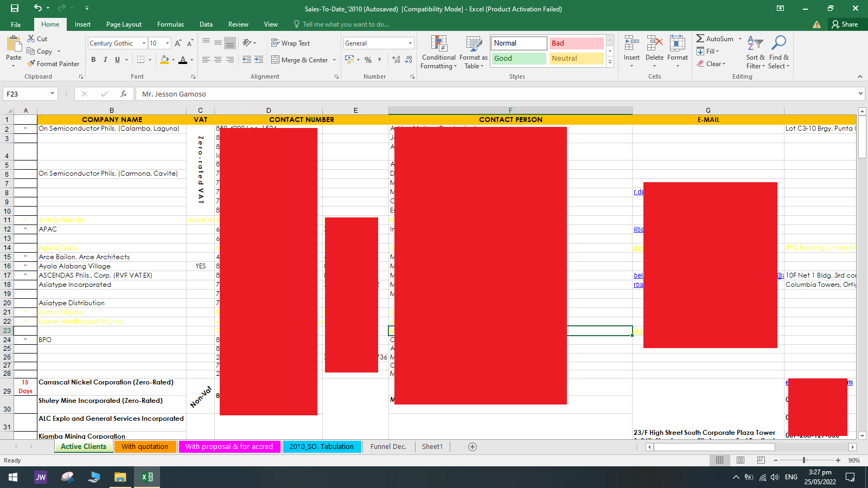868x488 pixels.
Task: Apply the Bad cell style
Action: coord(577,43)
